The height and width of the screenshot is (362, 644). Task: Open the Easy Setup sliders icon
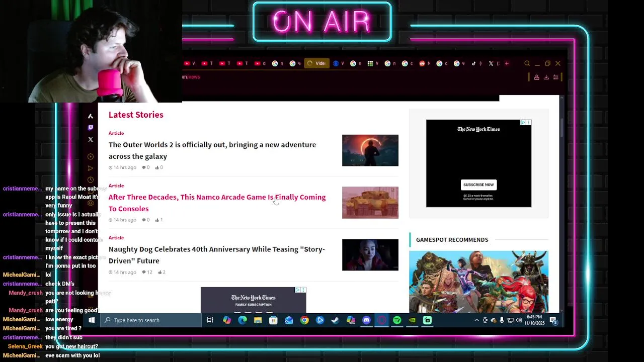click(556, 77)
